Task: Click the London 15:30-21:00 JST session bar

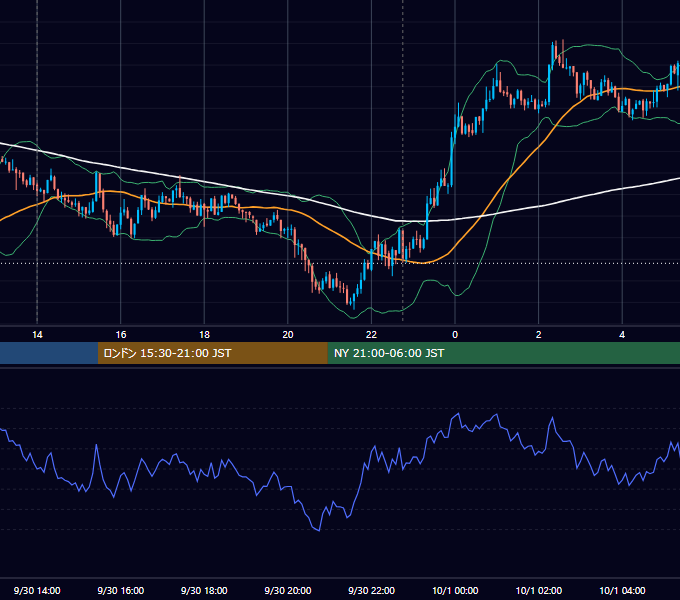Action: click(212, 353)
